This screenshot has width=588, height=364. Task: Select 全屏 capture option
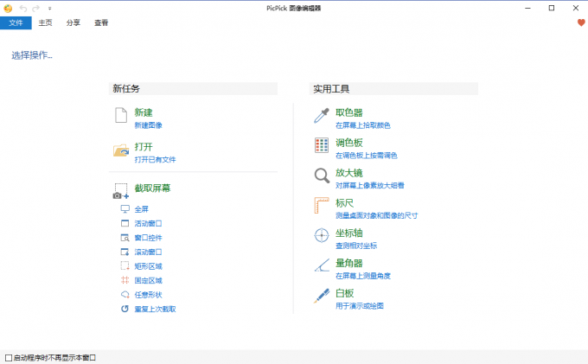coord(141,209)
